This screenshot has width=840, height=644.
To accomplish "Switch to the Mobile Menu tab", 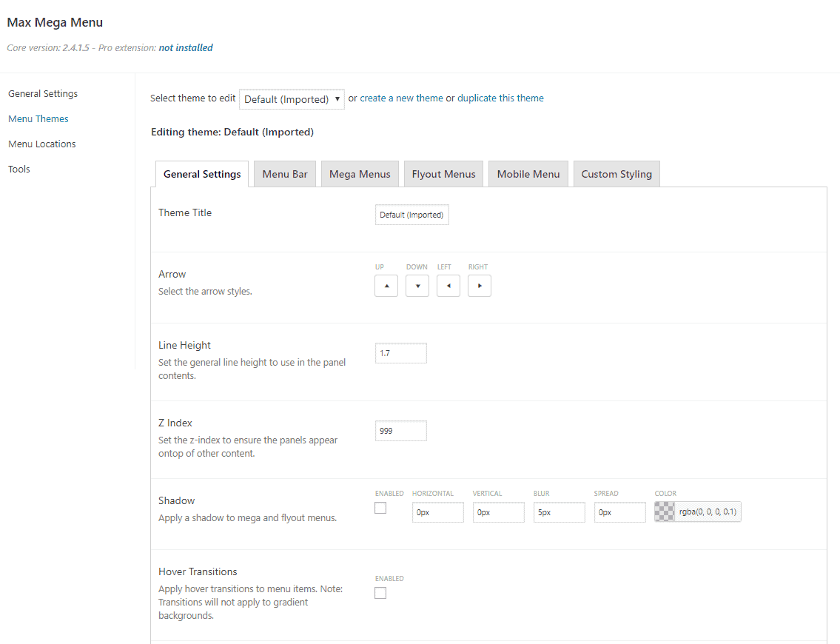I will [528, 174].
